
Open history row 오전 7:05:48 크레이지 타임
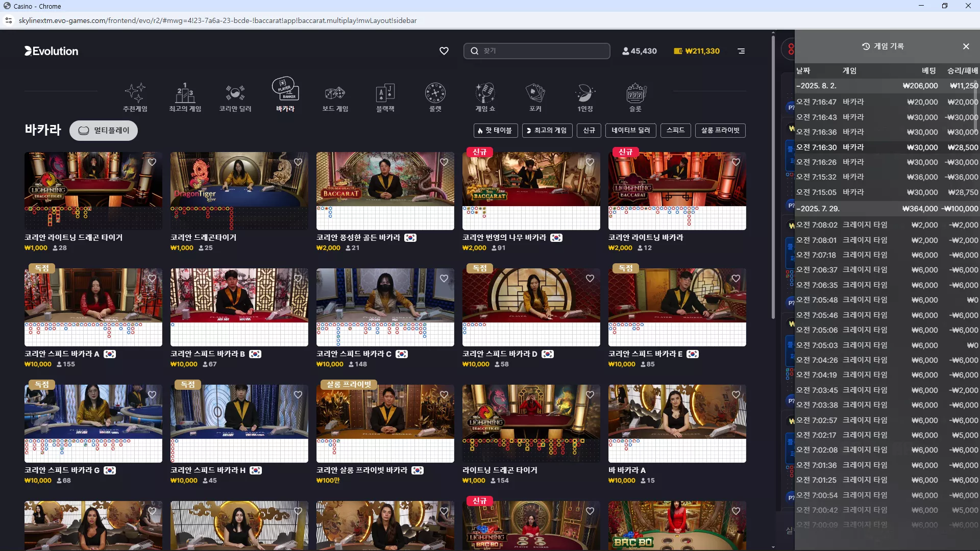pyautogui.click(x=887, y=300)
